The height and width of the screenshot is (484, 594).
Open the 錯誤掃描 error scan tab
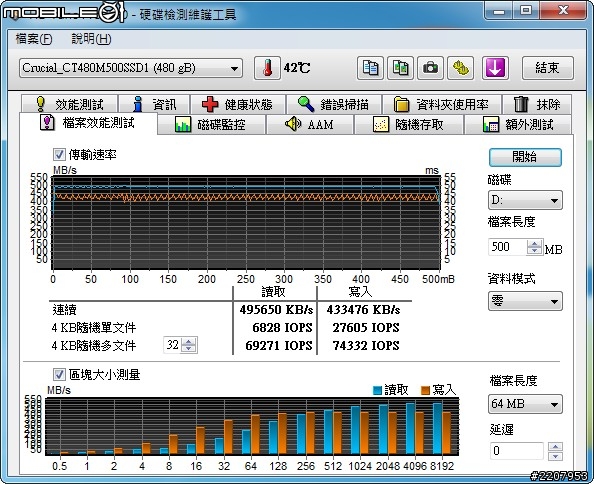334,104
